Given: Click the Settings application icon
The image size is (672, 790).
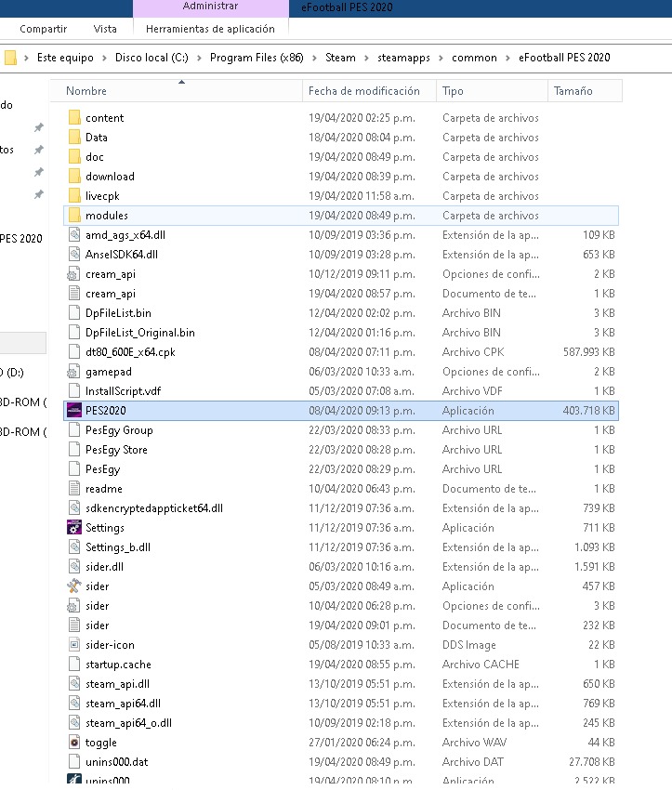Looking at the screenshot, I should [x=74, y=528].
